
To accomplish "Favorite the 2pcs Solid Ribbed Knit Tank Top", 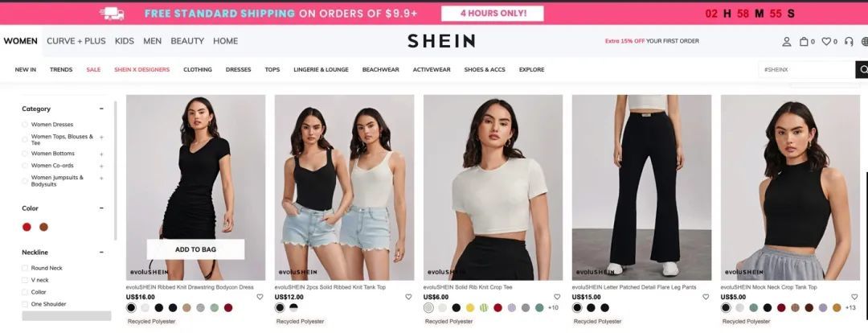I will tap(408, 297).
